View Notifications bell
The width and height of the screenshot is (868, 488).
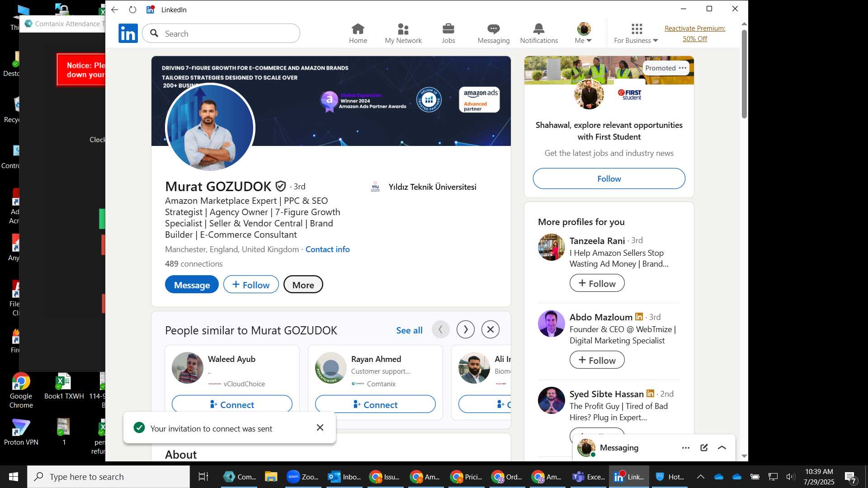pyautogui.click(x=538, y=33)
